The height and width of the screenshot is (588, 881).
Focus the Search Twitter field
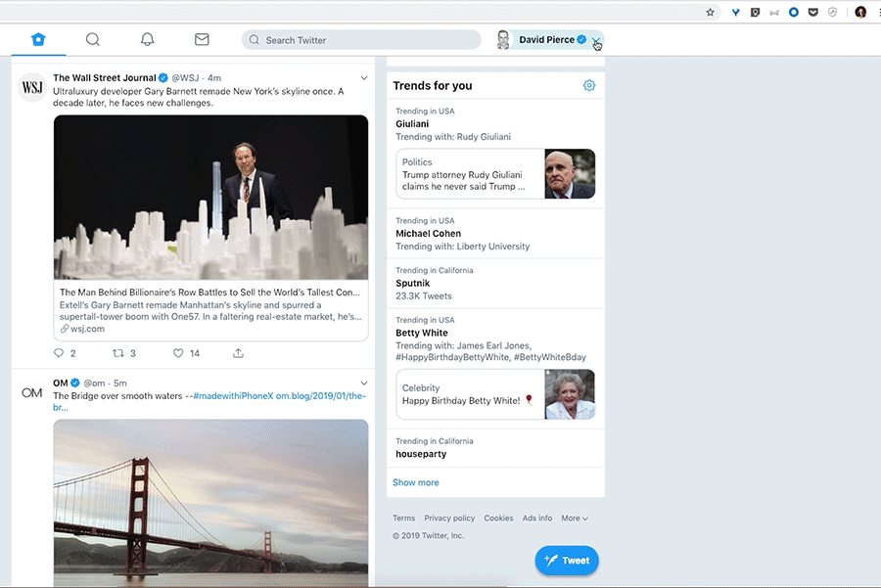361,40
